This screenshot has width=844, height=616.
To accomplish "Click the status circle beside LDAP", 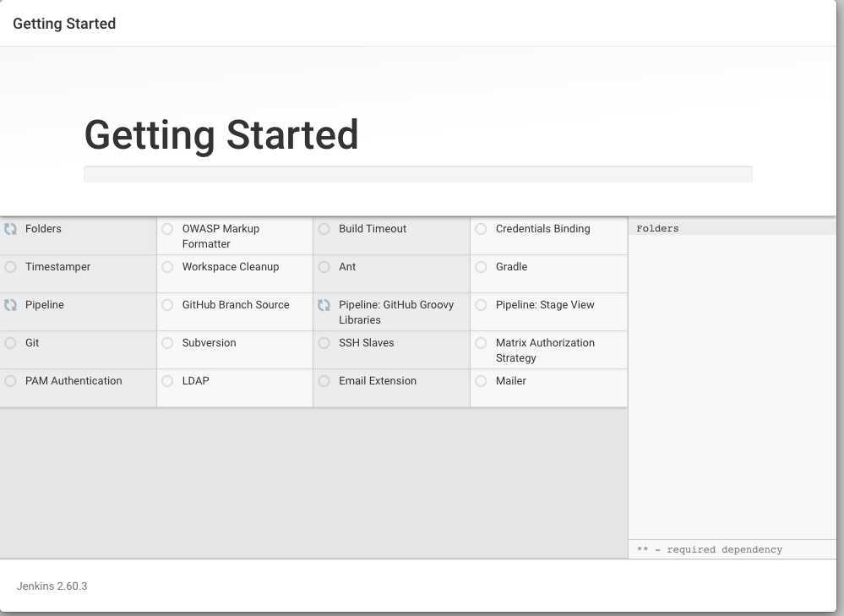I will coord(167,381).
